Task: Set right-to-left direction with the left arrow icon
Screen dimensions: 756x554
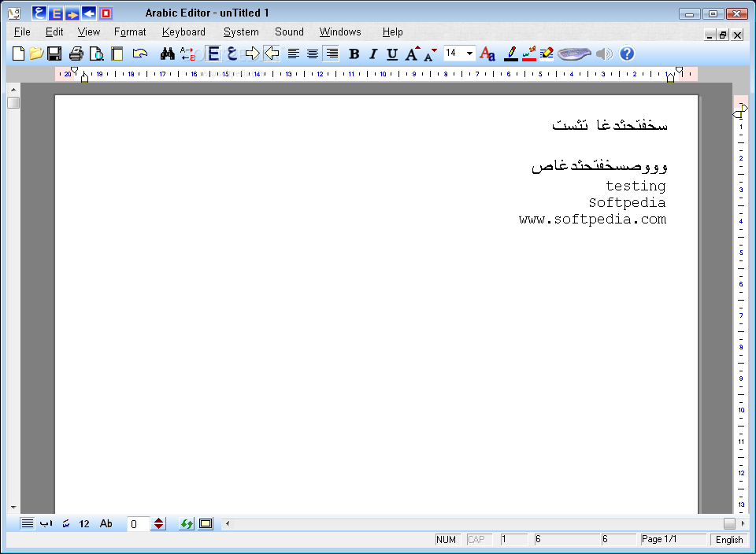Action: tap(272, 54)
